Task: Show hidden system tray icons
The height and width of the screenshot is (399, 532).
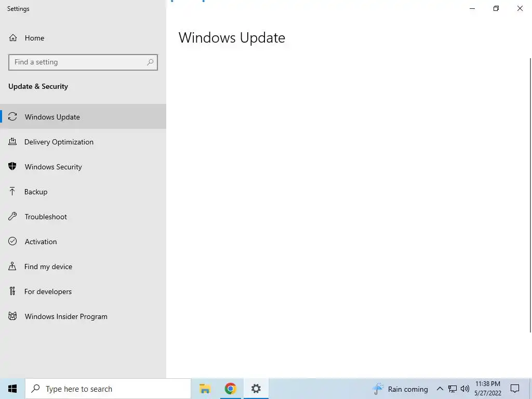Action: (440, 389)
